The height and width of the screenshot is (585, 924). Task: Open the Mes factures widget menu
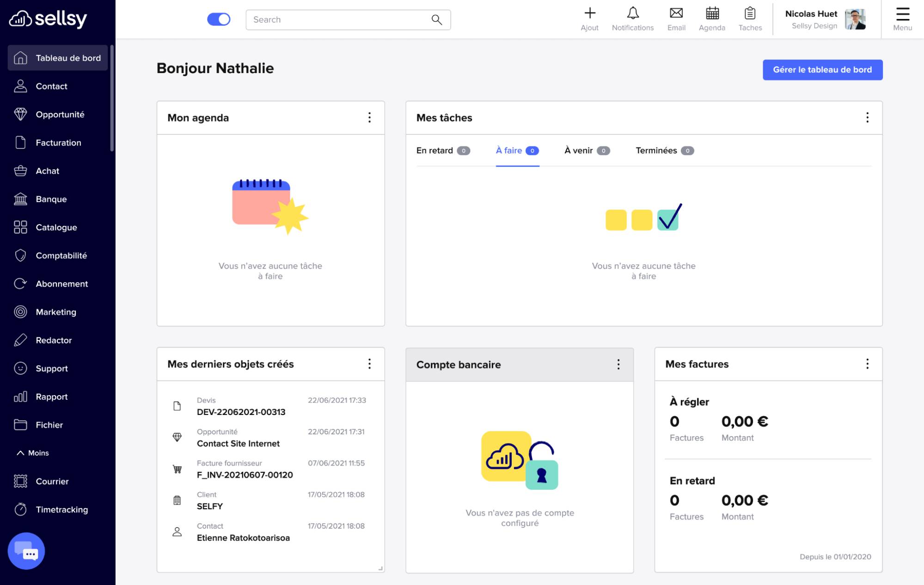(x=868, y=364)
